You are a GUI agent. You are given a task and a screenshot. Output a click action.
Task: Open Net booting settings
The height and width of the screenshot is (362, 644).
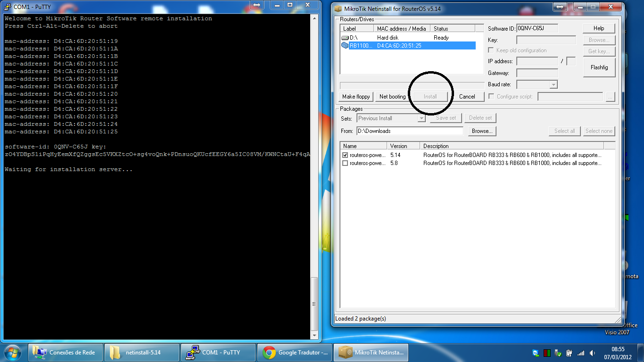(392, 97)
